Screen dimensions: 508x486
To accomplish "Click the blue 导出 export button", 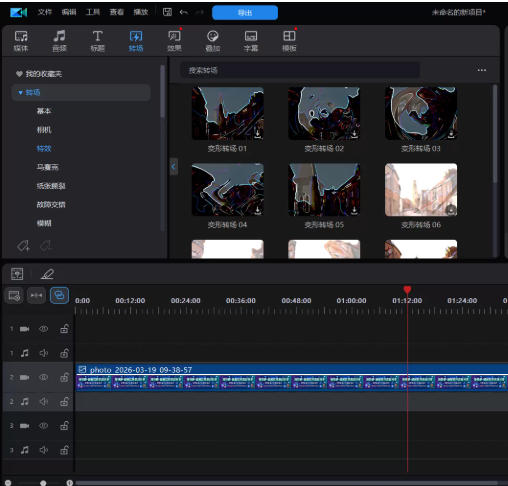I will pyautogui.click(x=245, y=13).
